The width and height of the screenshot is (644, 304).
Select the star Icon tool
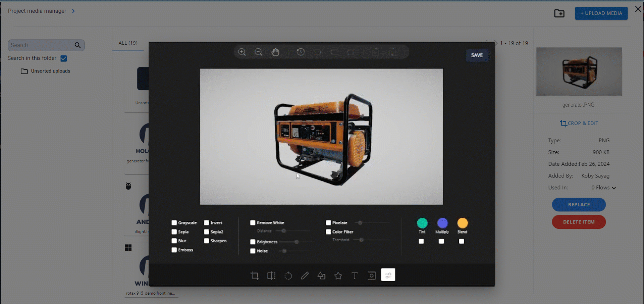point(338,275)
